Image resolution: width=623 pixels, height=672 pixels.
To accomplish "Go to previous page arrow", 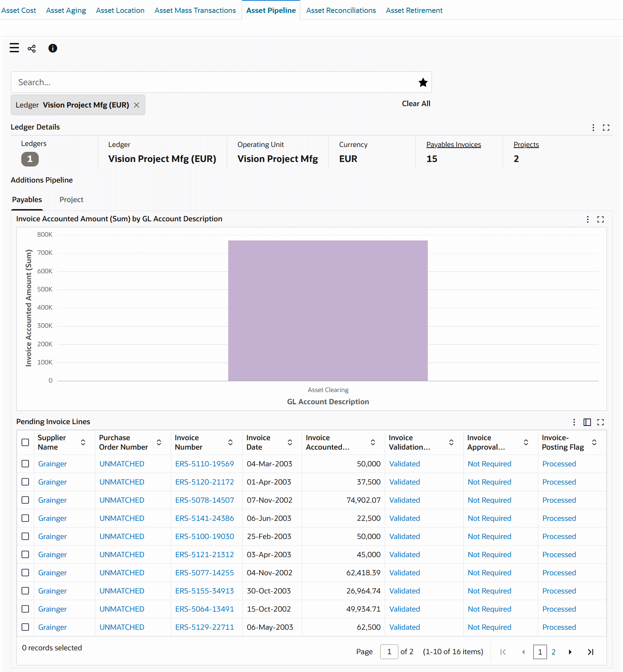I will click(x=523, y=652).
